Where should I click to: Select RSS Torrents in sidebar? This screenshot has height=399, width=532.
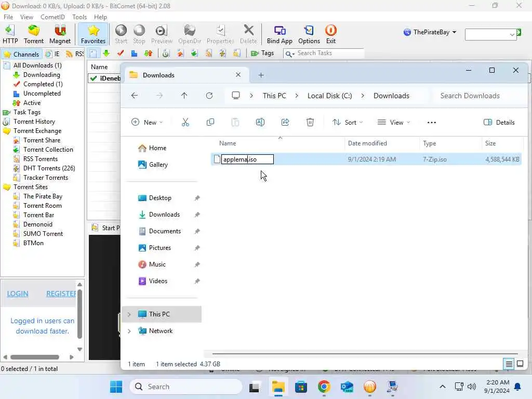41,159
